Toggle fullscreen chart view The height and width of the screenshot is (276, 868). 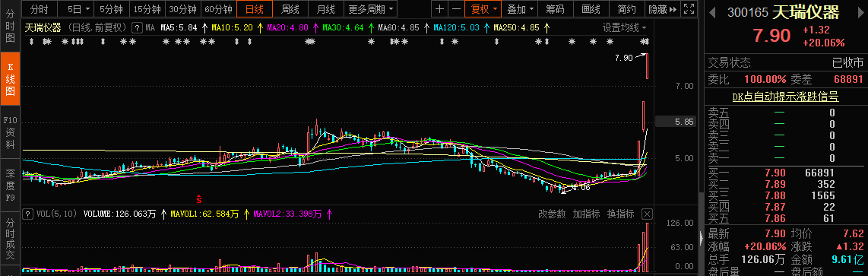pyautogui.click(x=689, y=9)
